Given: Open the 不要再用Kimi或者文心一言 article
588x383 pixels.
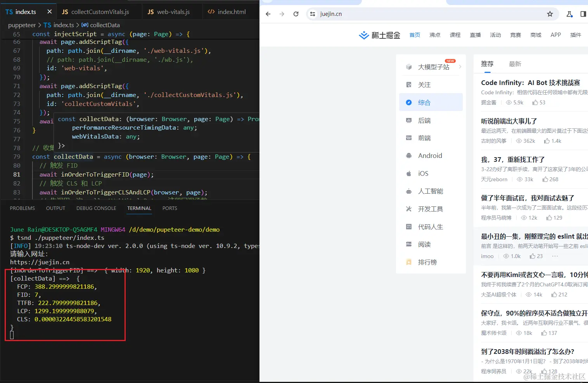Looking at the screenshot, I should tap(534, 275).
